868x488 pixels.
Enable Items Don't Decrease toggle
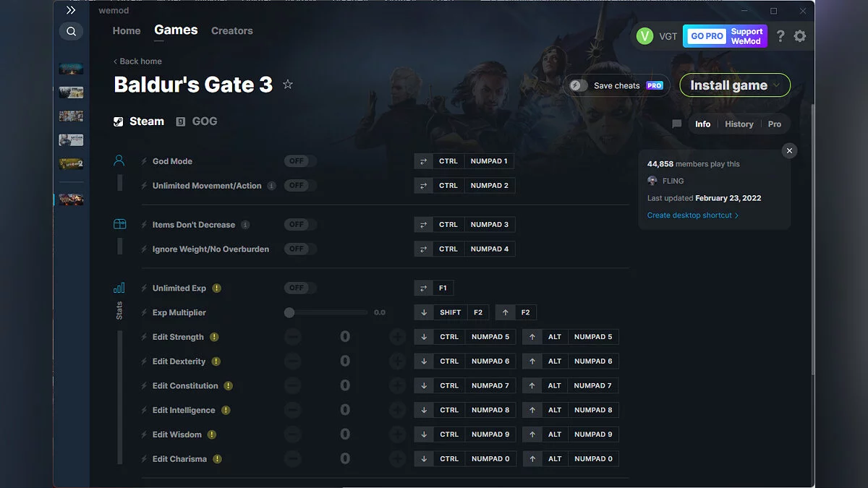[x=300, y=225]
